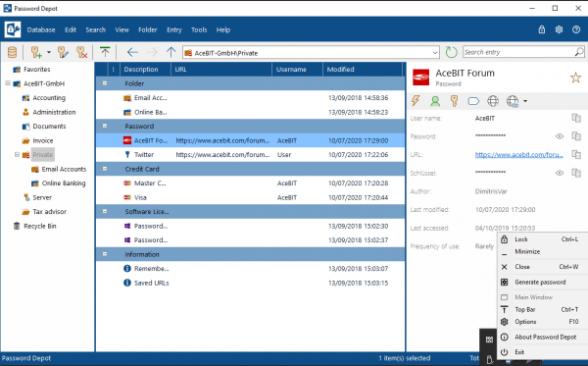
Task: Open help question mark icon in header
Action: click(576, 29)
